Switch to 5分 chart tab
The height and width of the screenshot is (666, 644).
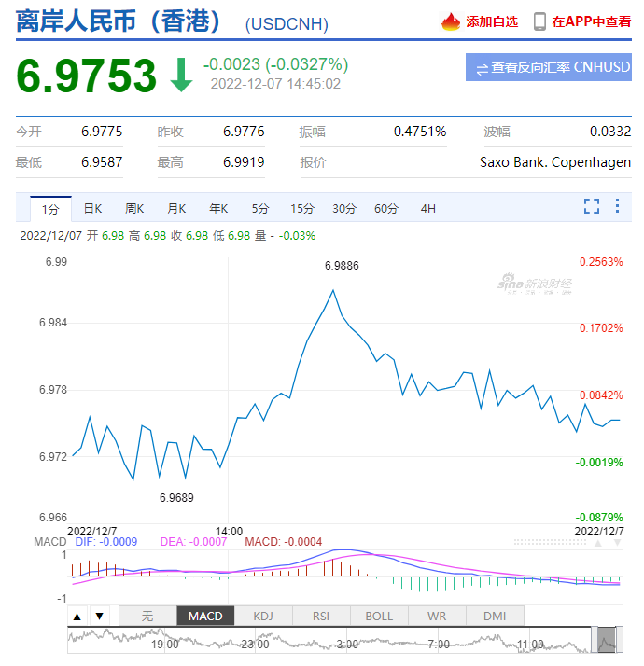tap(260, 209)
